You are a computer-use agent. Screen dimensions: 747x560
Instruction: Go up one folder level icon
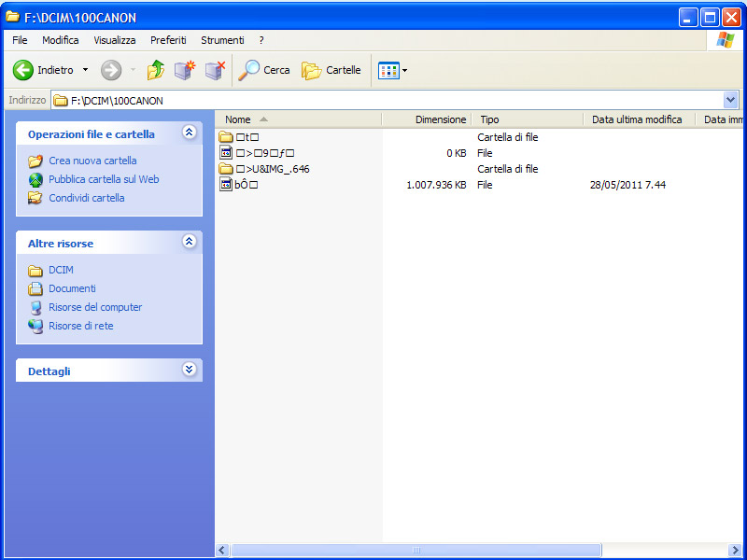tap(156, 70)
